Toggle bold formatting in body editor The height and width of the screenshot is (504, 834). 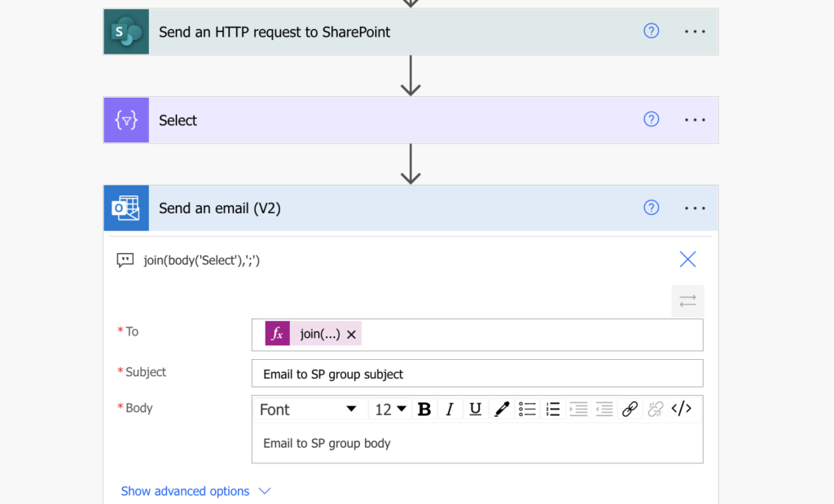point(424,409)
